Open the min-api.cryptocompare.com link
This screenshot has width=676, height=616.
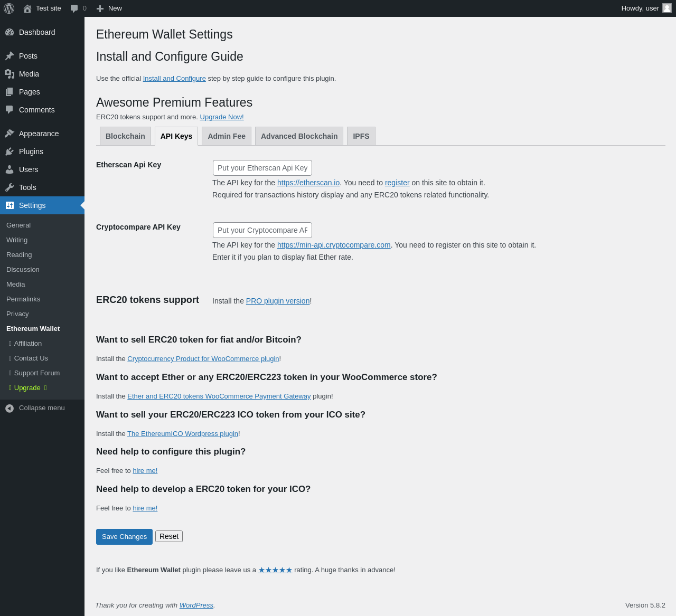pyautogui.click(x=334, y=245)
